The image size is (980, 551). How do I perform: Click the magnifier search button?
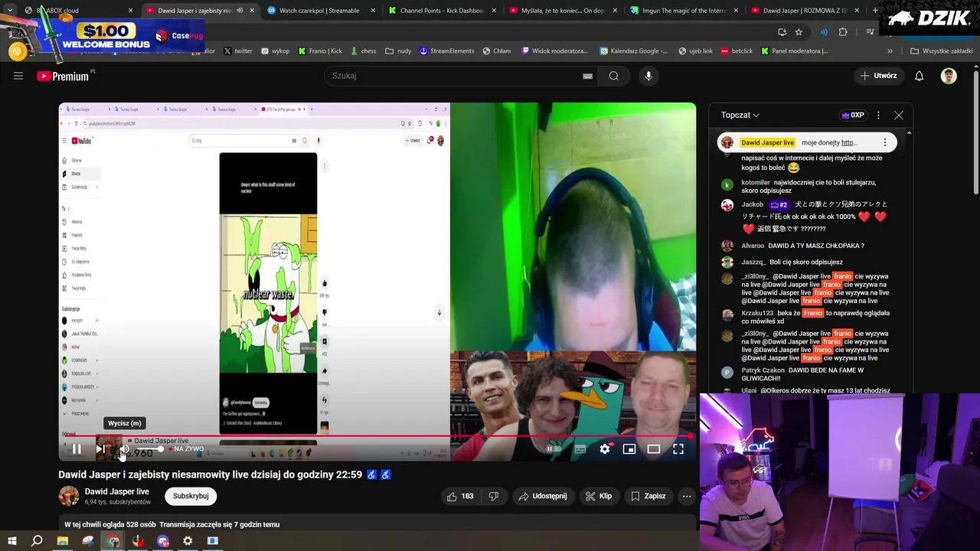(x=614, y=76)
